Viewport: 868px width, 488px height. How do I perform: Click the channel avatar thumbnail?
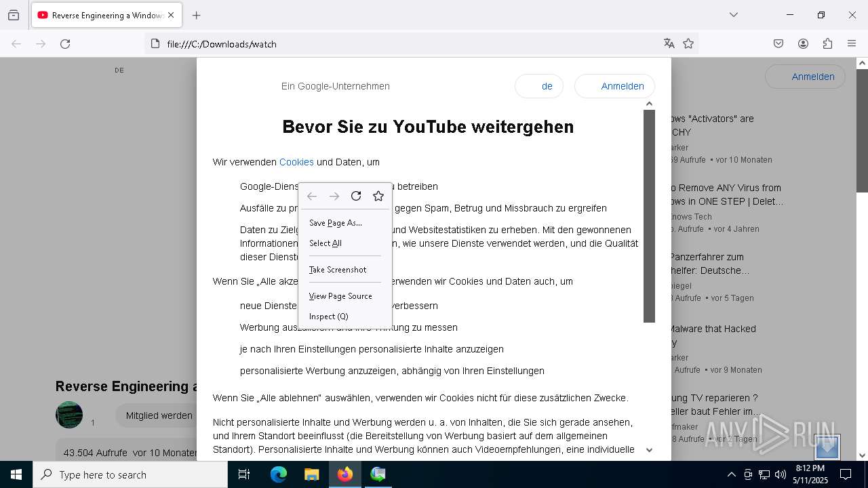69,415
